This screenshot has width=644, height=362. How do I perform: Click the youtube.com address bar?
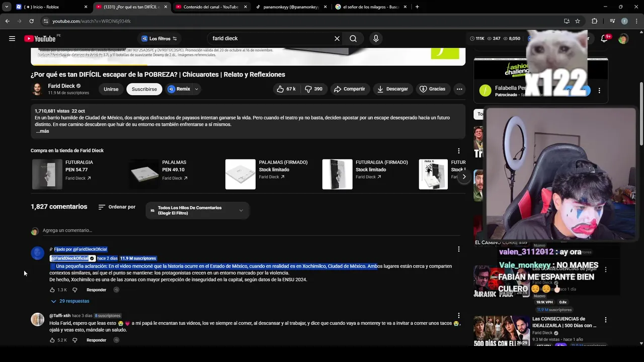click(x=302, y=21)
